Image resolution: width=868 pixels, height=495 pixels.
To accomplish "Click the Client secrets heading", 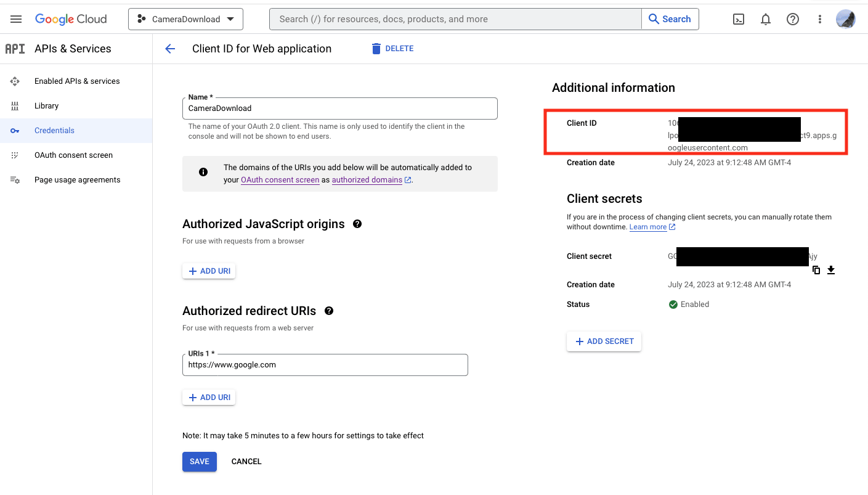I will tap(604, 198).
